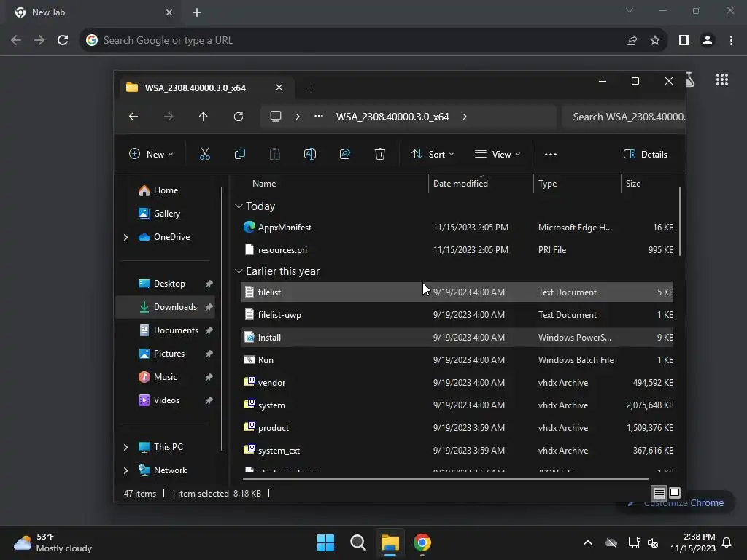
Task: Open a new Chrome tab
Action: coord(197,12)
